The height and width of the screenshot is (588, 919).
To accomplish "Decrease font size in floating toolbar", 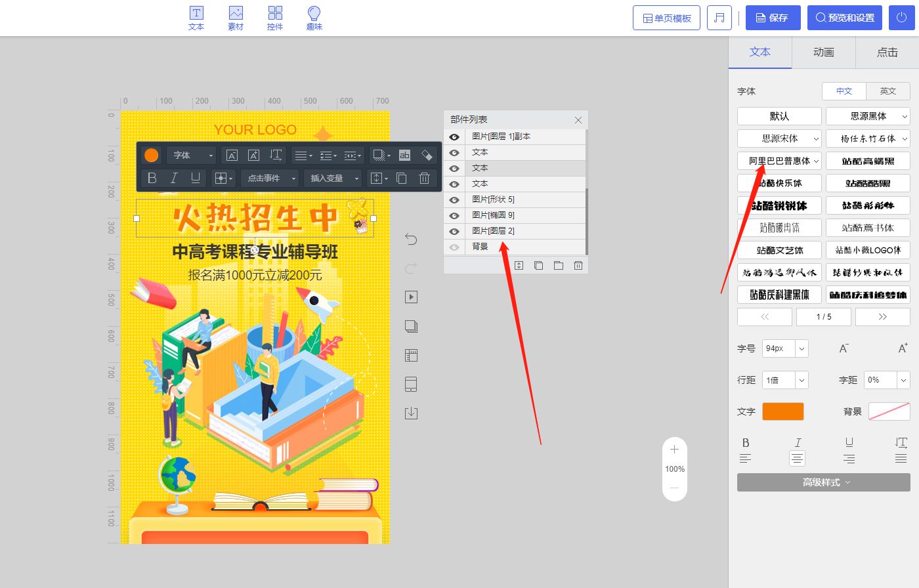I will [x=232, y=156].
